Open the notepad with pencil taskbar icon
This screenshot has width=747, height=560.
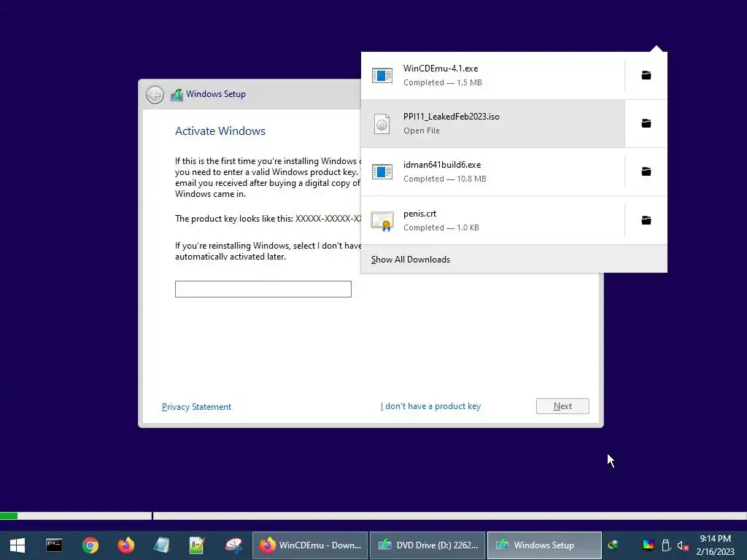tap(197, 545)
